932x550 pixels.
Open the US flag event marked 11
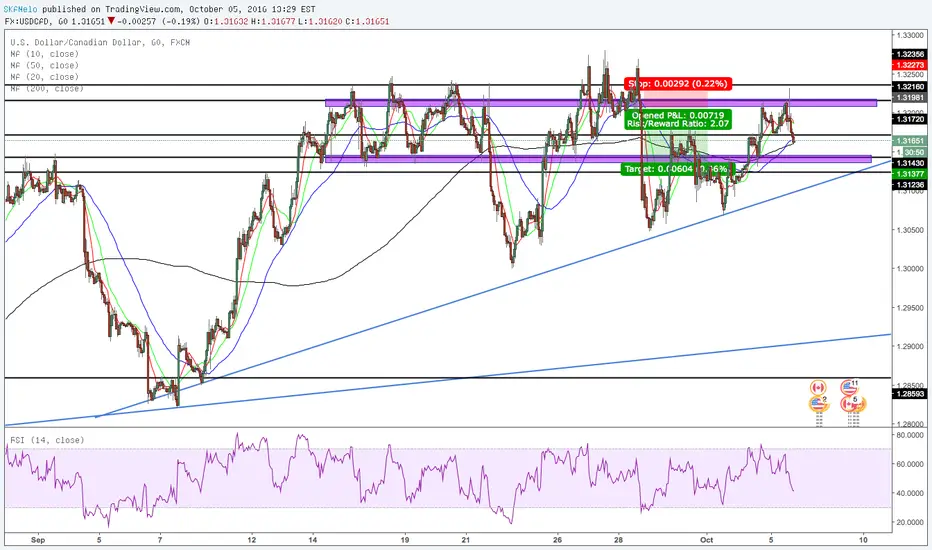pos(850,388)
